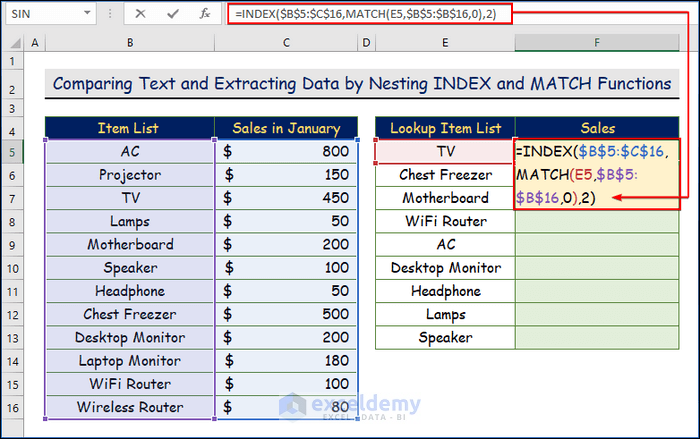This screenshot has height=439, width=700.
Task: Select column F header
Action: (x=597, y=43)
